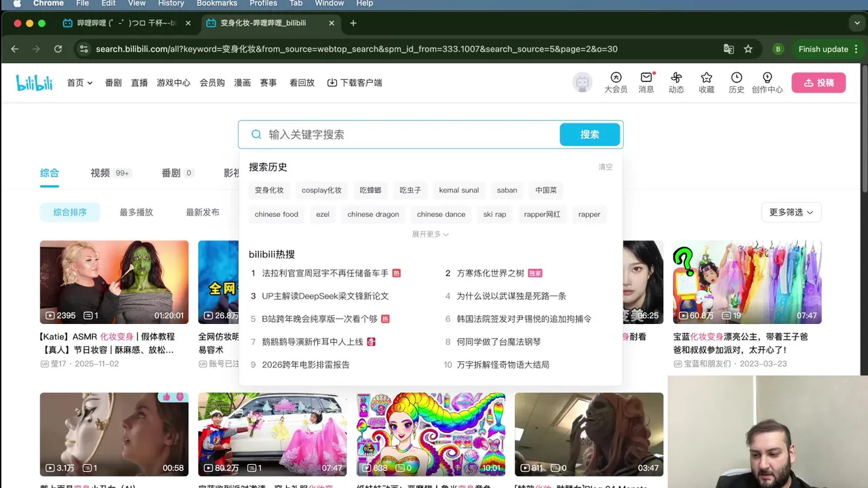Open the rainbow mermaid cartoon thumbnail
The width and height of the screenshot is (868, 488).
431,434
